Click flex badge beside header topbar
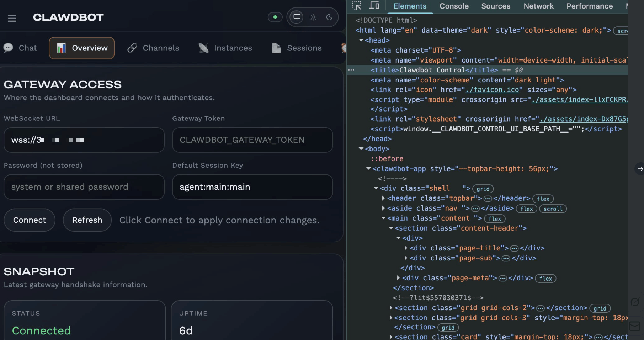Viewport: 644px width, 340px height. point(543,199)
